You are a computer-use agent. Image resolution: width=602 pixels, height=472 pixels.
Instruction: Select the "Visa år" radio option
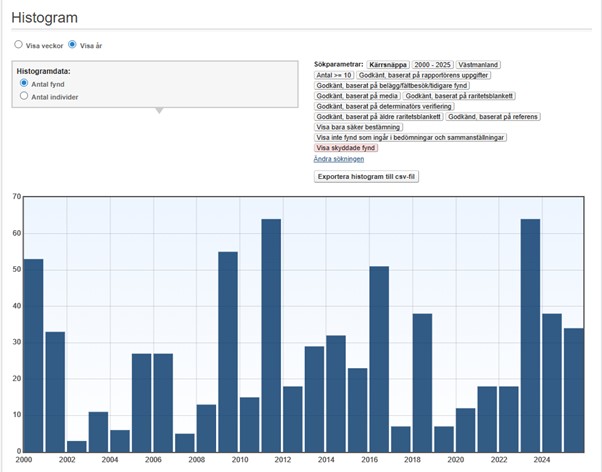coord(72,45)
